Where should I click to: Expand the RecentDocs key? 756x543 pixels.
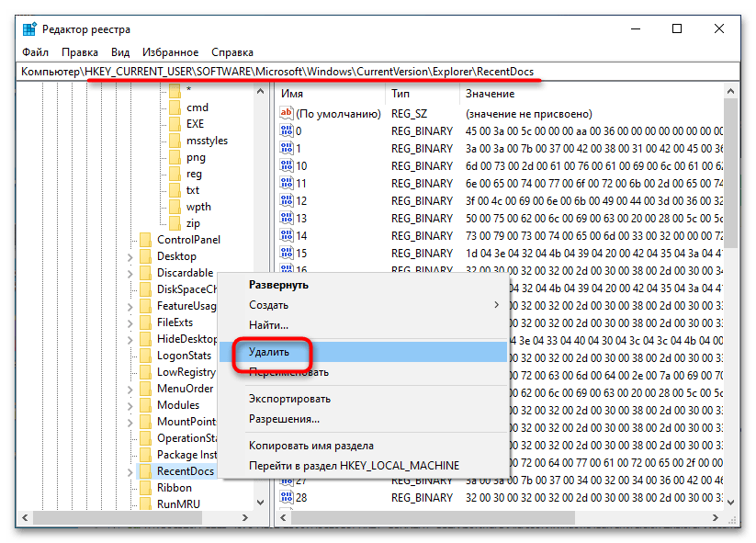[130, 472]
